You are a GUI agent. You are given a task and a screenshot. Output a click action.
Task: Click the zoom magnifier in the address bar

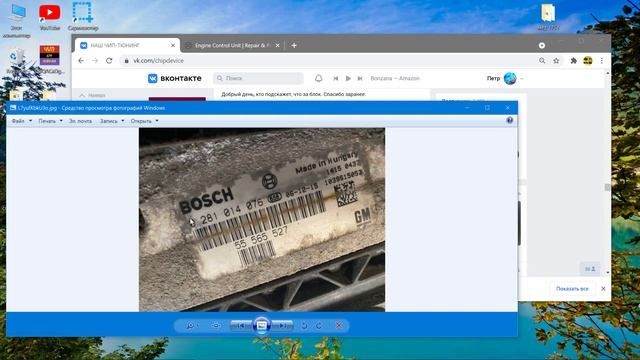pos(542,60)
